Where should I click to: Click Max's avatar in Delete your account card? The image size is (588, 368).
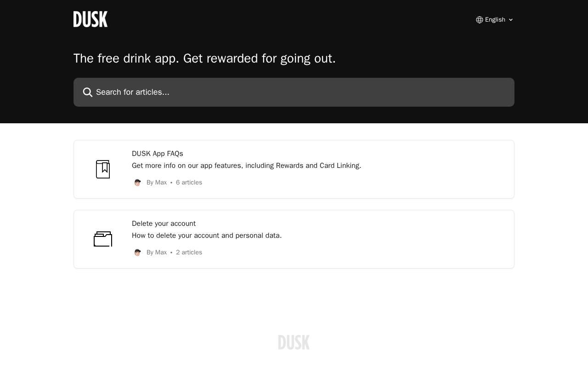coord(137,253)
